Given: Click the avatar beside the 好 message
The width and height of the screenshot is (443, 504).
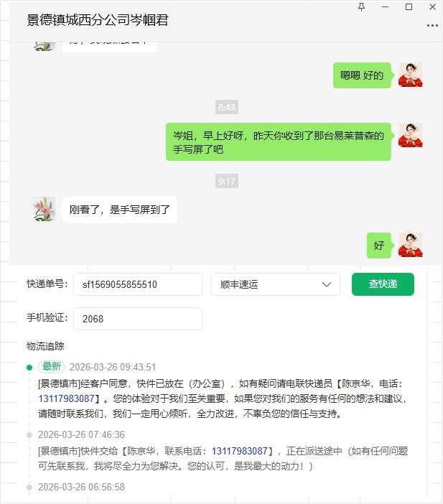Looking at the screenshot, I should point(411,245).
